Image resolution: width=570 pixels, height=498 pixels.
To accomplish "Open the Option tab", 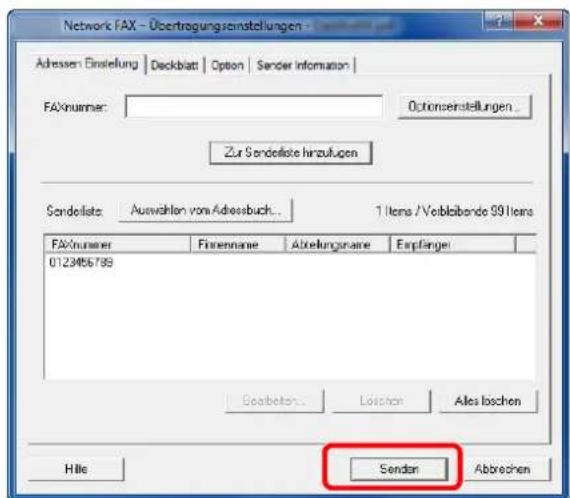I will pyautogui.click(x=227, y=65).
